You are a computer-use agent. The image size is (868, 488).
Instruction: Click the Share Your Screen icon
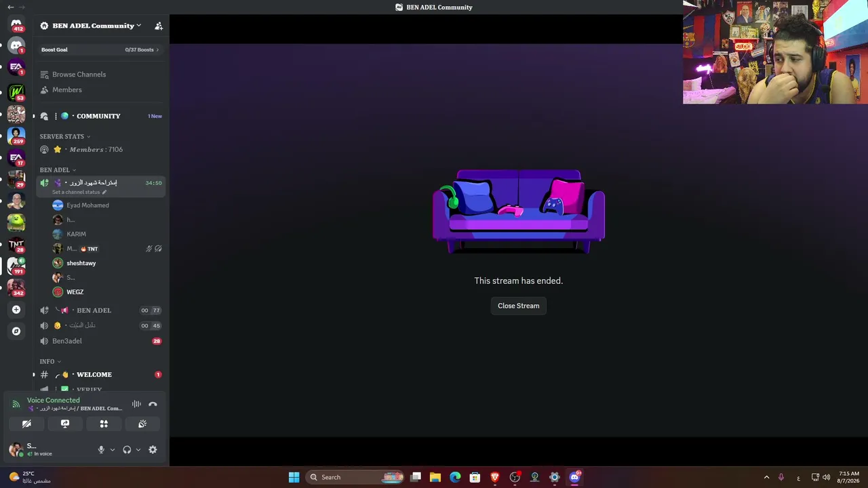tap(65, 424)
